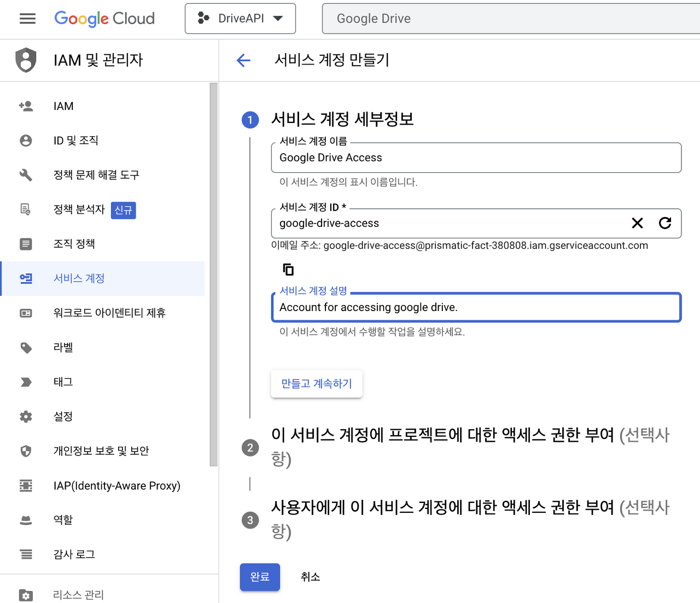The image size is (700, 603).
Task: Open 개인정보 보호 및 보안 menu item
Action: click(x=103, y=450)
